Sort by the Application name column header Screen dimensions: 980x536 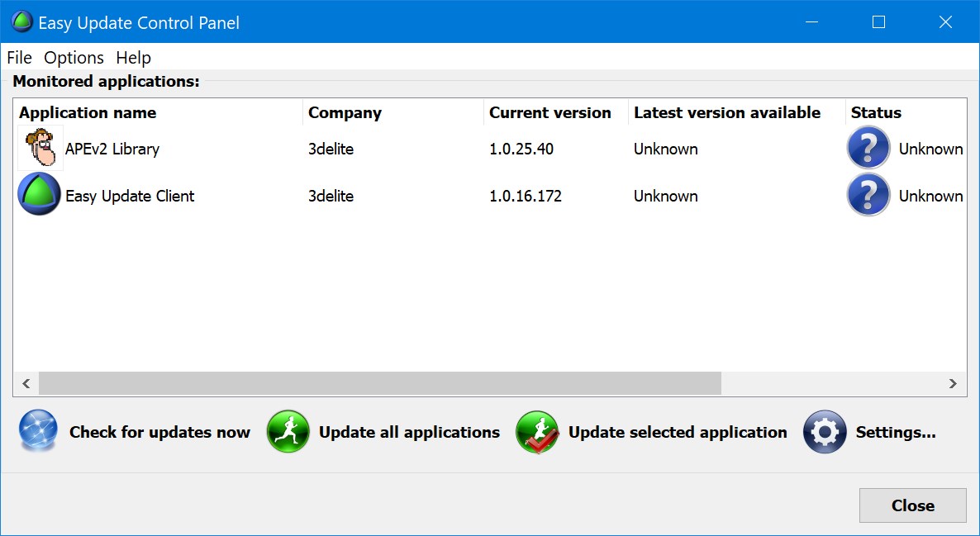(88, 113)
